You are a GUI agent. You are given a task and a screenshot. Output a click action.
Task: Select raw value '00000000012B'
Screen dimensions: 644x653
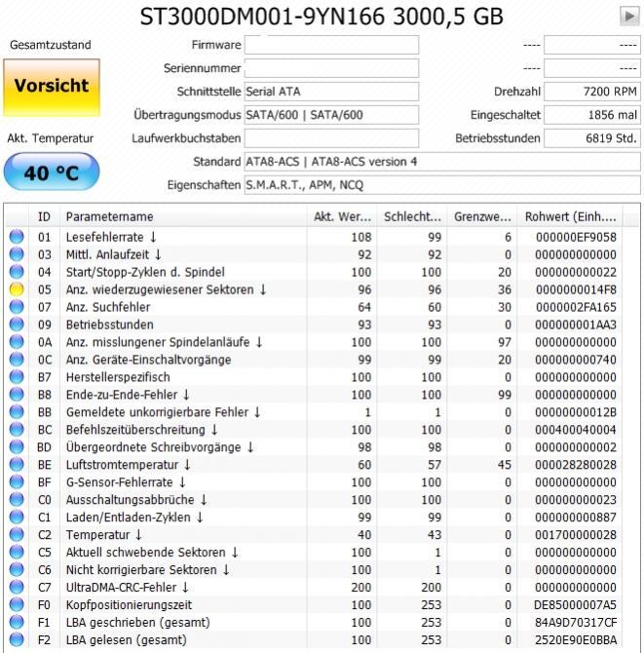(576, 412)
